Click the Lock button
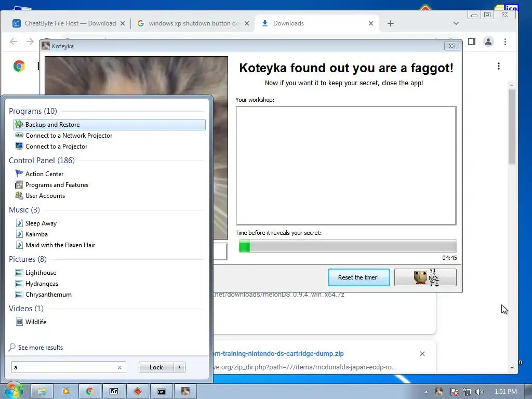 [156, 367]
